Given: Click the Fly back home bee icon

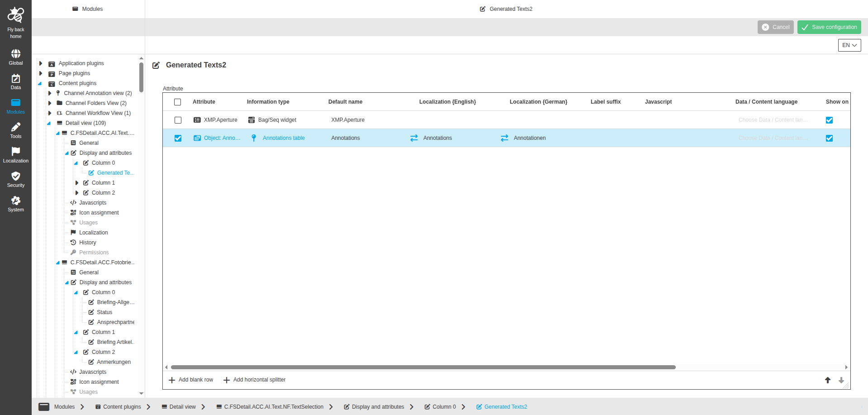Looking at the screenshot, I should [x=16, y=15].
